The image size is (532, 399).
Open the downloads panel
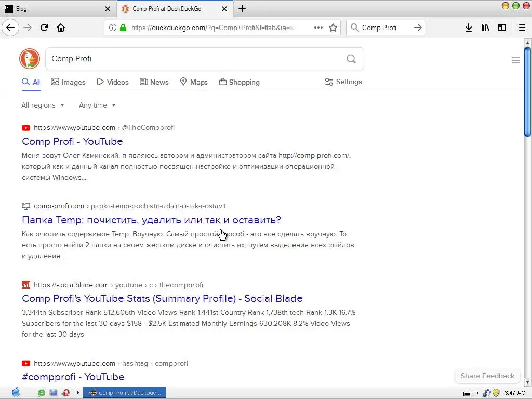click(x=469, y=28)
